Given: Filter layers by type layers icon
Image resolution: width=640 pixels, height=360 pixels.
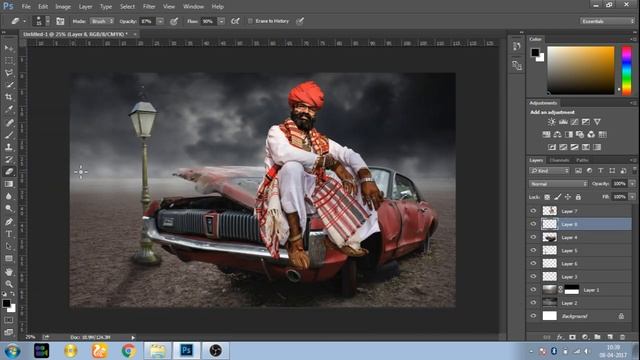Looking at the screenshot, I should pos(600,171).
